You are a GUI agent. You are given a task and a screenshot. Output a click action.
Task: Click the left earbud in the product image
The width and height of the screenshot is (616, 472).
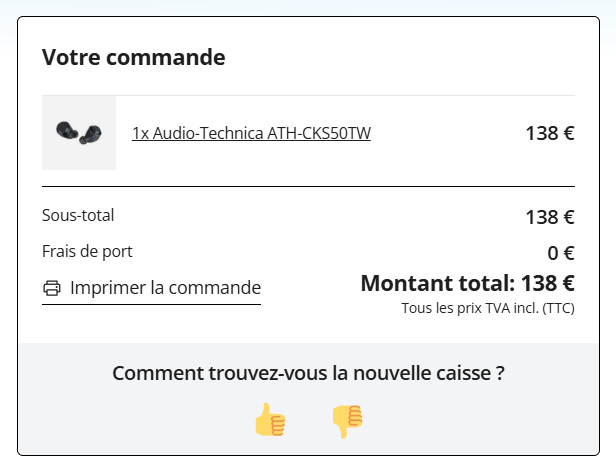[x=67, y=130]
